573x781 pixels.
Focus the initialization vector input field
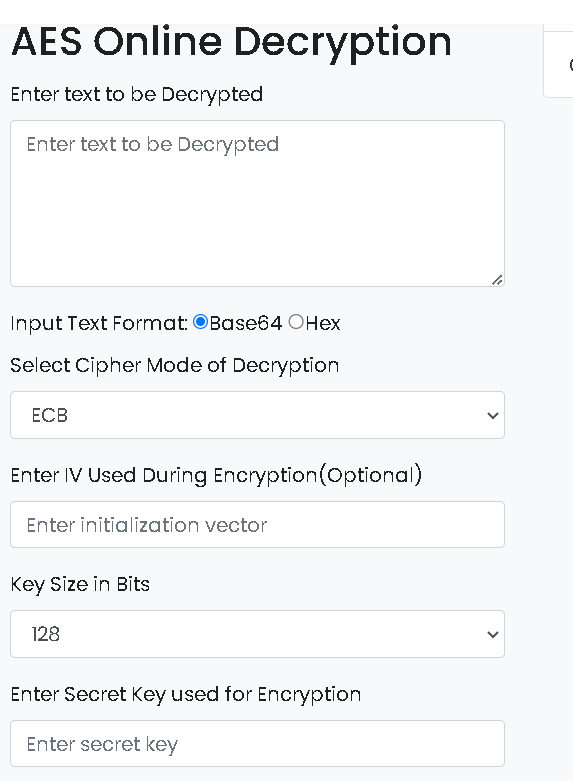257,524
